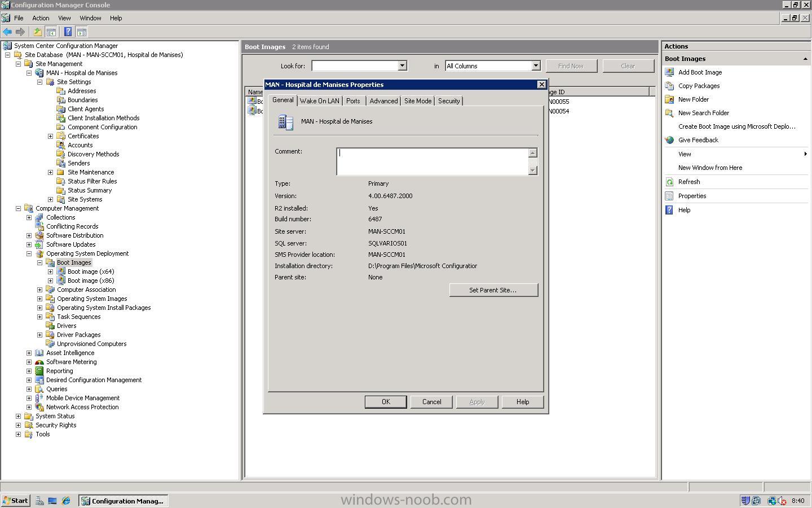Click the Give Feedback globe icon
The image size is (812, 508).
pyautogui.click(x=669, y=140)
